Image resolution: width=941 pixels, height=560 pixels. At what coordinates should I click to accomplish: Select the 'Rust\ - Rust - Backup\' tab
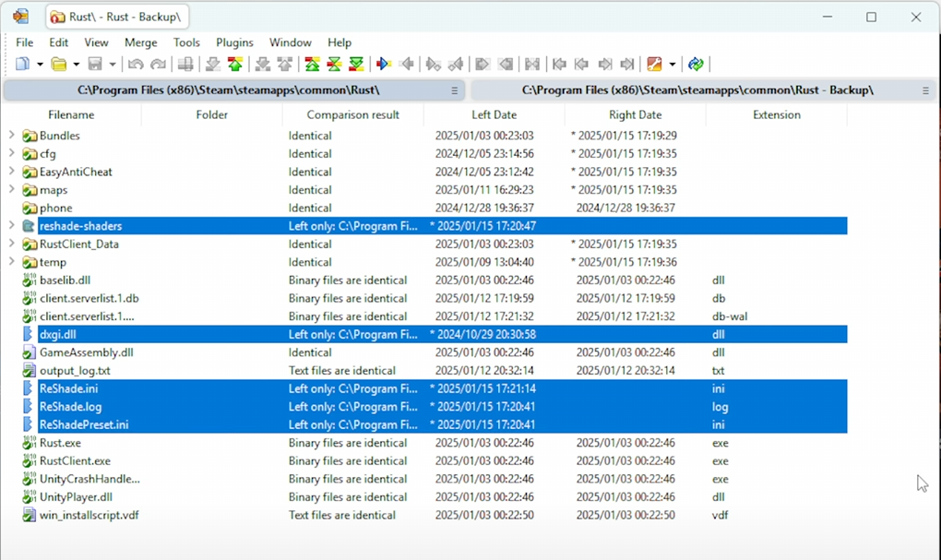click(117, 17)
